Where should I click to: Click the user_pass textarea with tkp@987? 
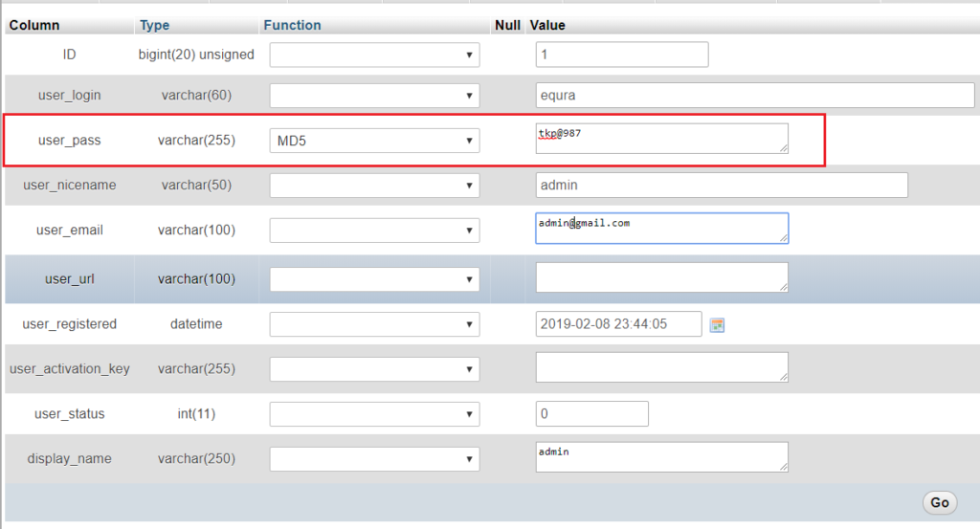tap(662, 138)
